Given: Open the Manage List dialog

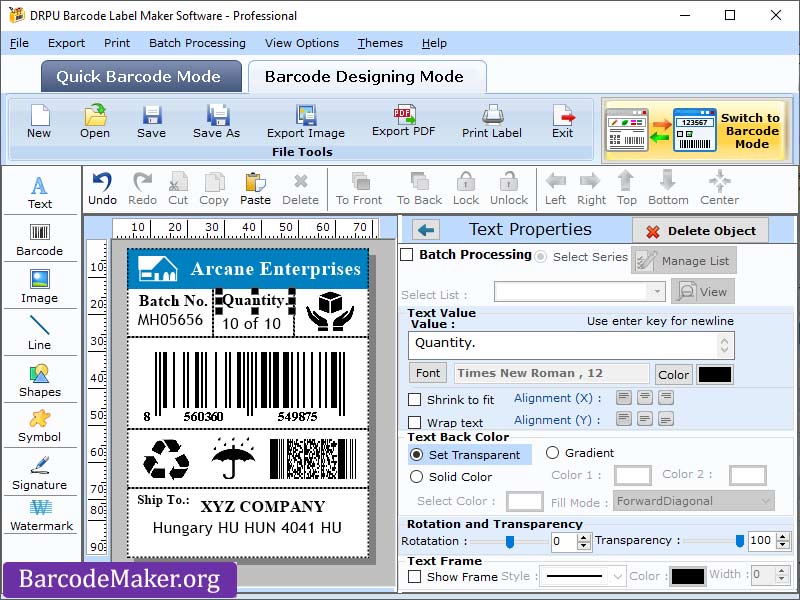Looking at the screenshot, I should click(685, 259).
